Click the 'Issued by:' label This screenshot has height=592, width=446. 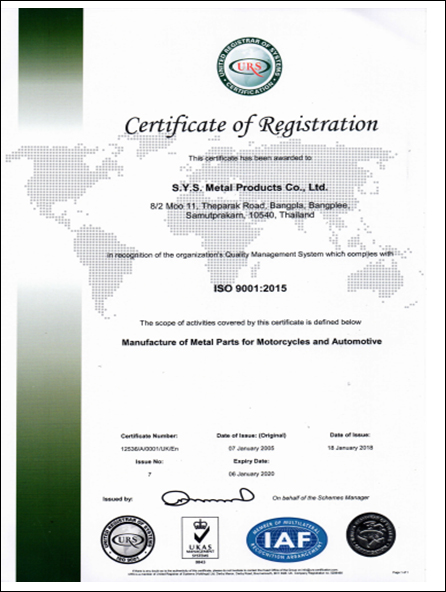(117, 499)
